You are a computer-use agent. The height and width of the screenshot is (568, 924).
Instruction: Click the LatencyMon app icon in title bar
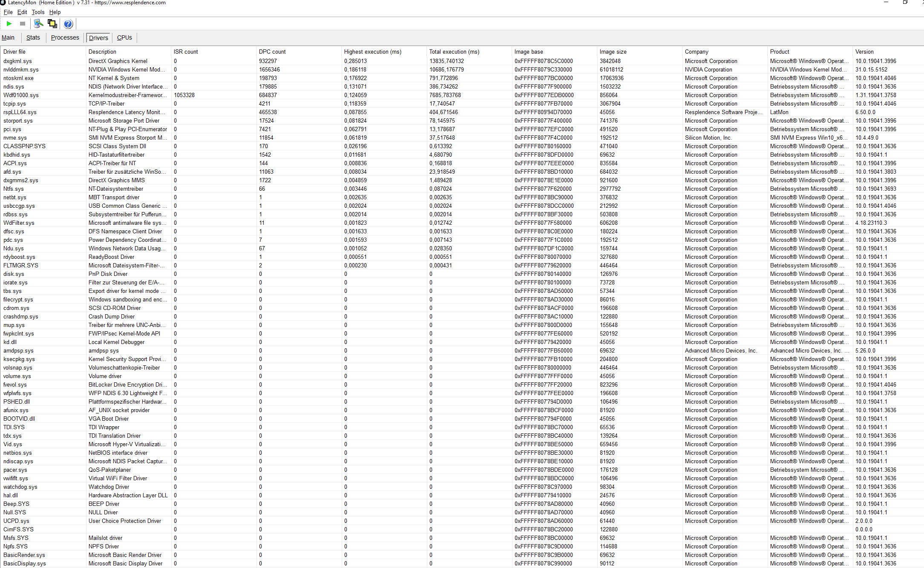coord(3,3)
